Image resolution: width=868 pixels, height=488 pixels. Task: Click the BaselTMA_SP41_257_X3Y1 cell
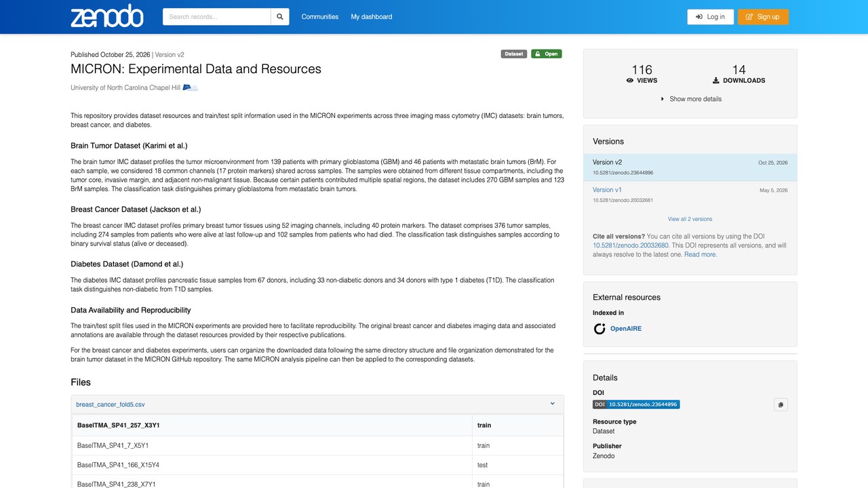click(x=272, y=426)
